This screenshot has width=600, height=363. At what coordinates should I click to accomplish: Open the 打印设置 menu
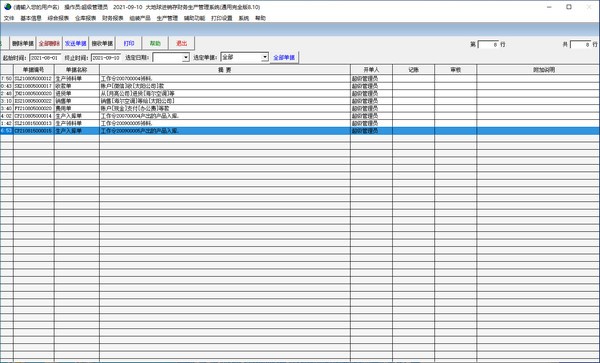click(222, 18)
